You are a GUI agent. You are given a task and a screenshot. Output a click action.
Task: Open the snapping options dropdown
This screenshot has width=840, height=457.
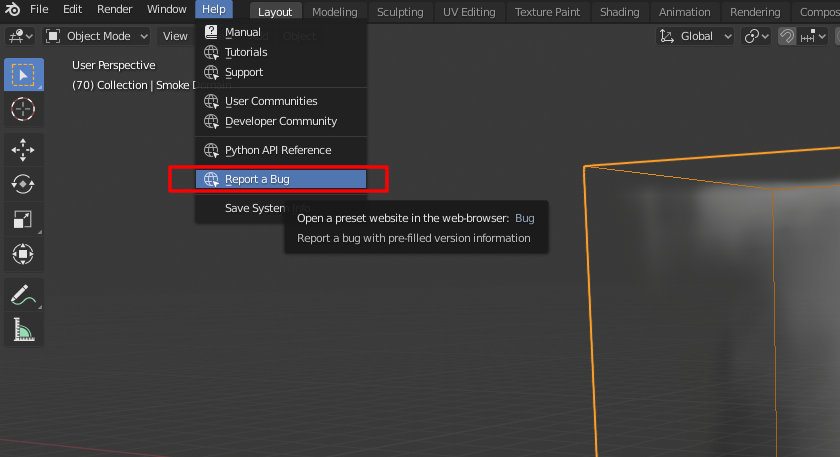tap(813, 36)
